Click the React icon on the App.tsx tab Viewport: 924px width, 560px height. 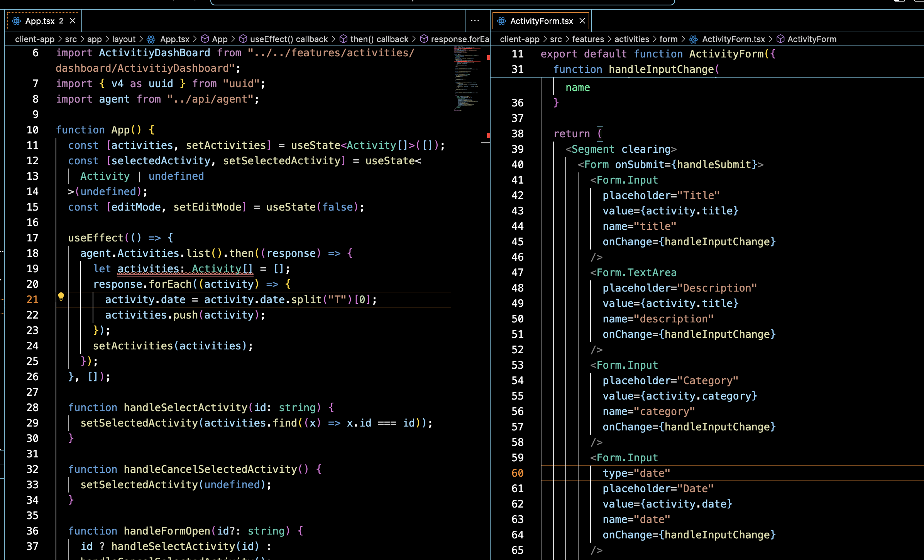[x=17, y=21]
